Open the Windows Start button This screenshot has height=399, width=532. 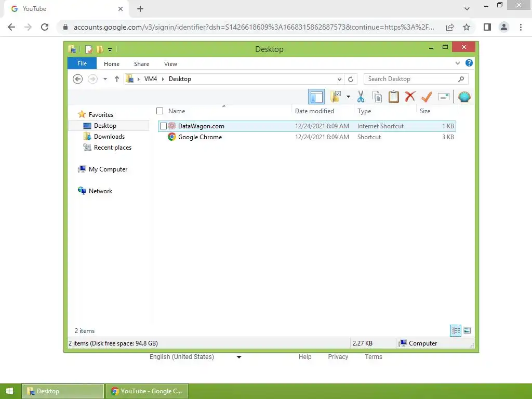tap(10, 391)
